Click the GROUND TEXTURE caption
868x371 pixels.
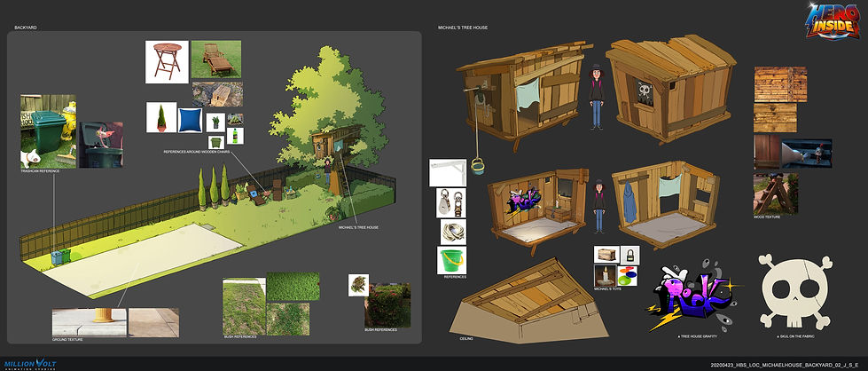pyautogui.click(x=67, y=339)
